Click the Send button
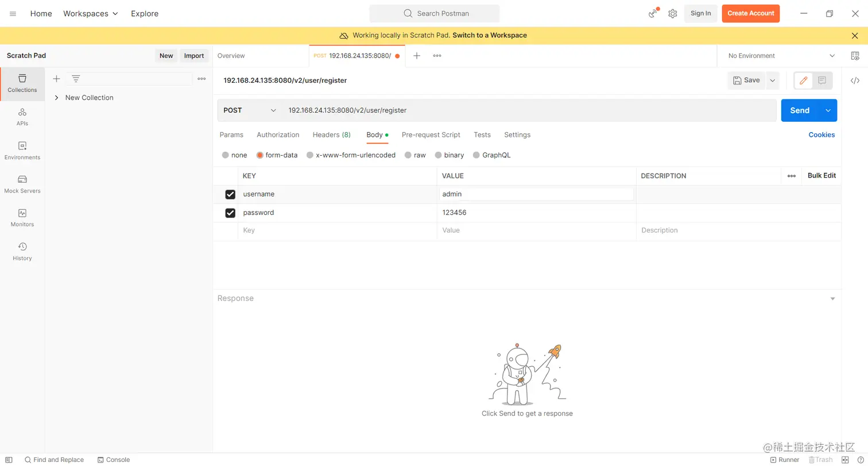This screenshot has width=868, height=466. click(x=800, y=110)
